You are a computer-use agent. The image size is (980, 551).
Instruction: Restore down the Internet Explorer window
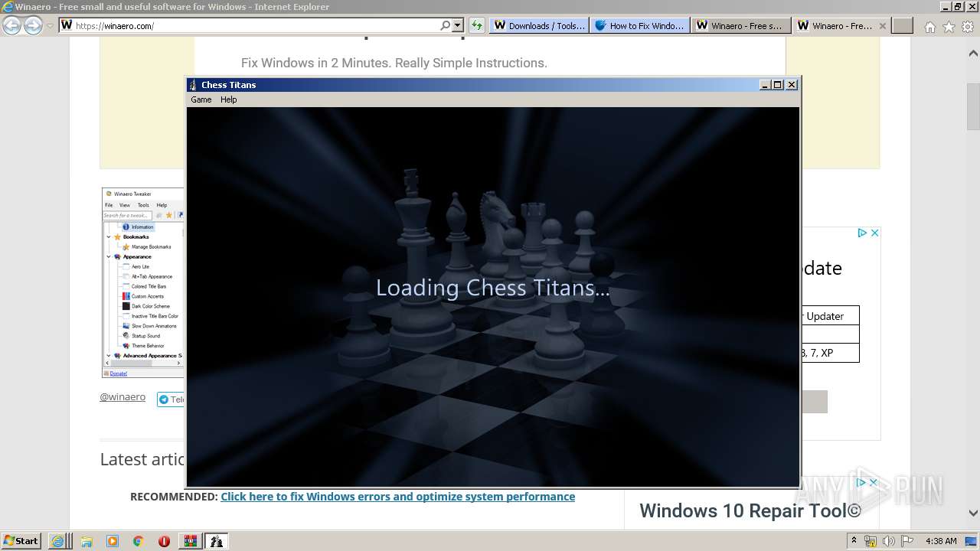957,6
